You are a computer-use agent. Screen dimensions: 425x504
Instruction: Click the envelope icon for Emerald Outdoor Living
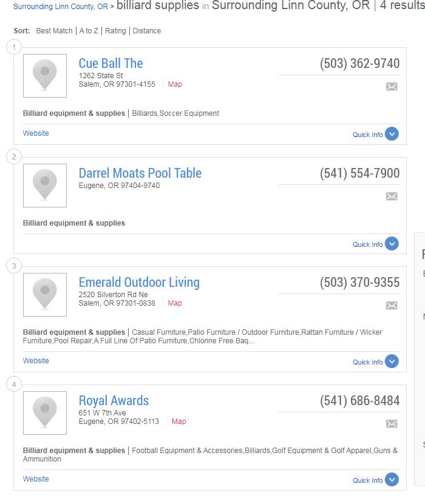(392, 305)
